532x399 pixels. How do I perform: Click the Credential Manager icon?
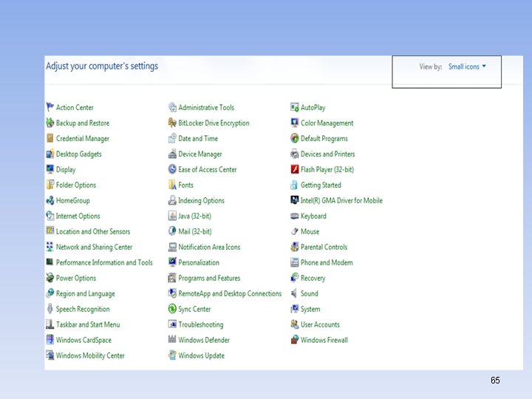click(50, 138)
